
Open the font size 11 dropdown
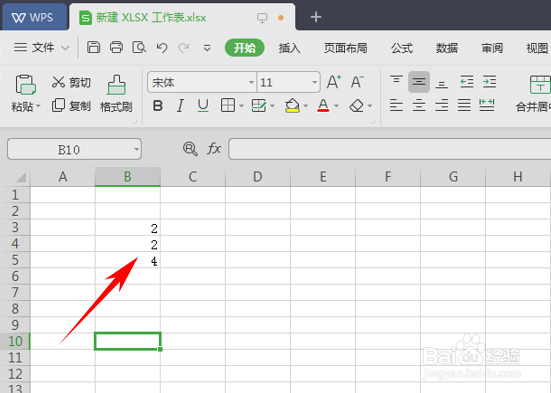[315, 82]
